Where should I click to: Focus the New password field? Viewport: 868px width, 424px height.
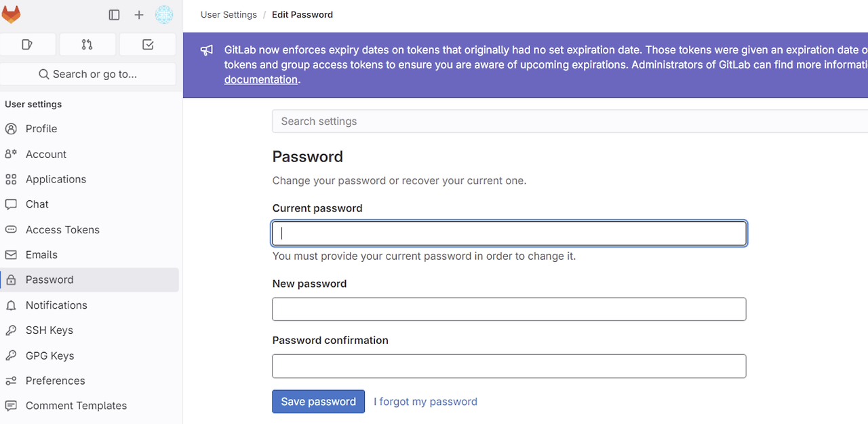point(509,309)
